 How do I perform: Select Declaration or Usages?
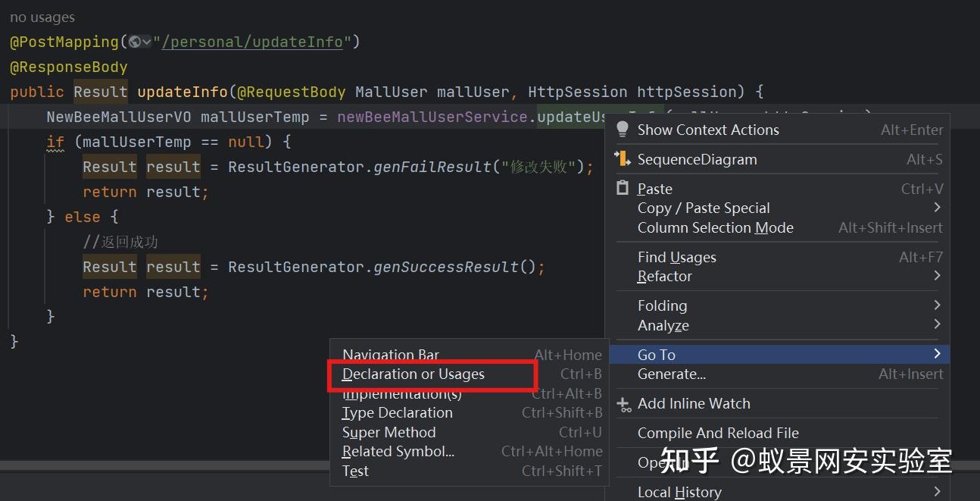(x=414, y=374)
